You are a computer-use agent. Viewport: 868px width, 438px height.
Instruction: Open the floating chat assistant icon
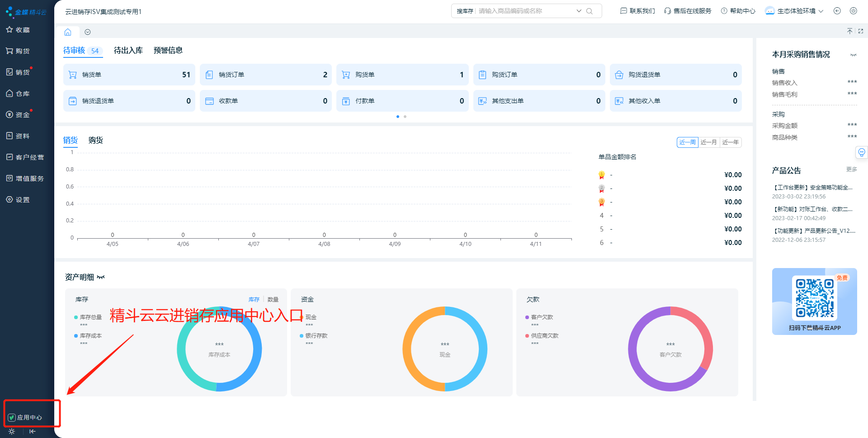(x=862, y=152)
